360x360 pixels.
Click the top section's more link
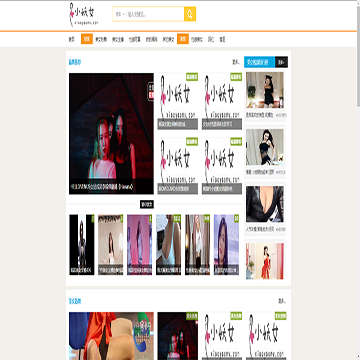coord(236,62)
